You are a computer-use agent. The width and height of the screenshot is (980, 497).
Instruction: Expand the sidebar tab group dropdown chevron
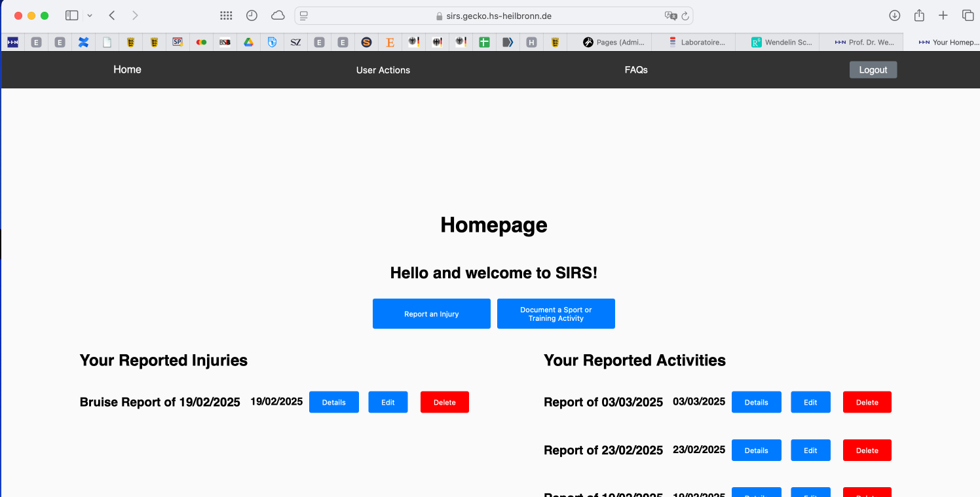(90, 16)
